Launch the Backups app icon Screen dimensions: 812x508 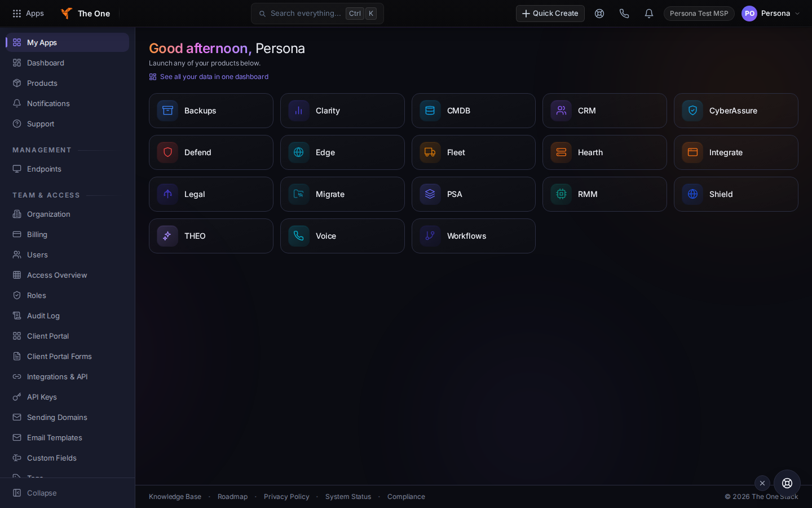coord(167,111)
